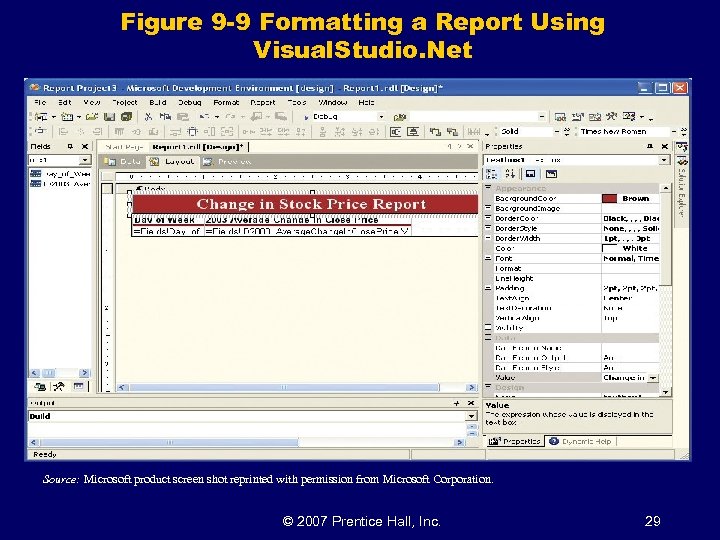Click the Copy toolbar icon
This screenshot has height=540, width=720.
[x=165, y=117]
